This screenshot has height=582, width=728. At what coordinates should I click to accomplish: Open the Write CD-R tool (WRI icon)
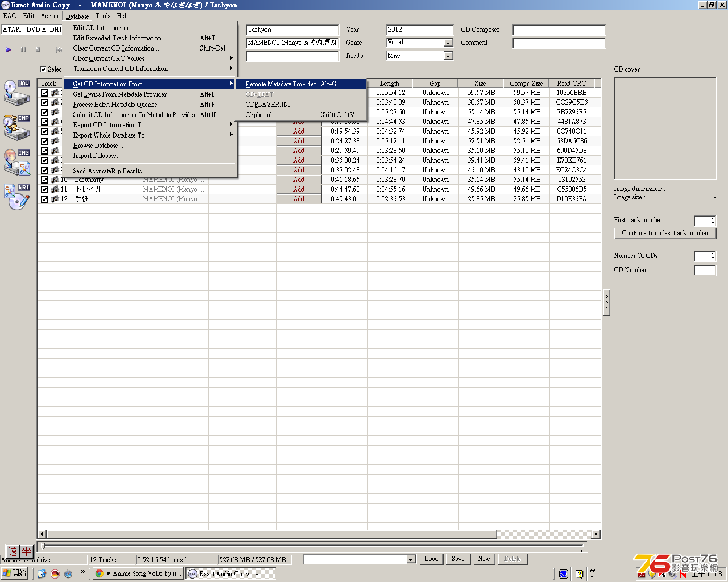[x=16, y=197]
